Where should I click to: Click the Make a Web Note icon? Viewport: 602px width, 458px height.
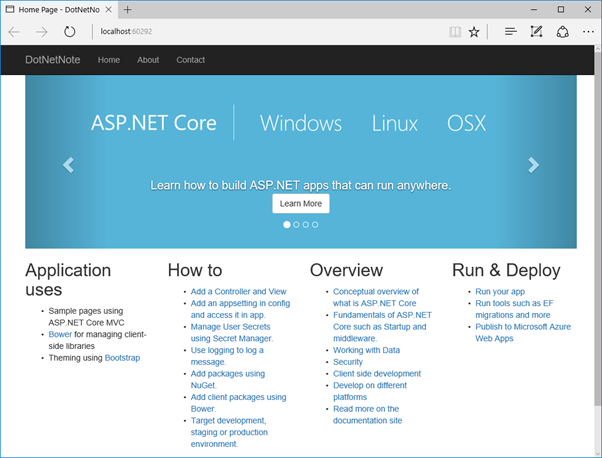[537, 32]
